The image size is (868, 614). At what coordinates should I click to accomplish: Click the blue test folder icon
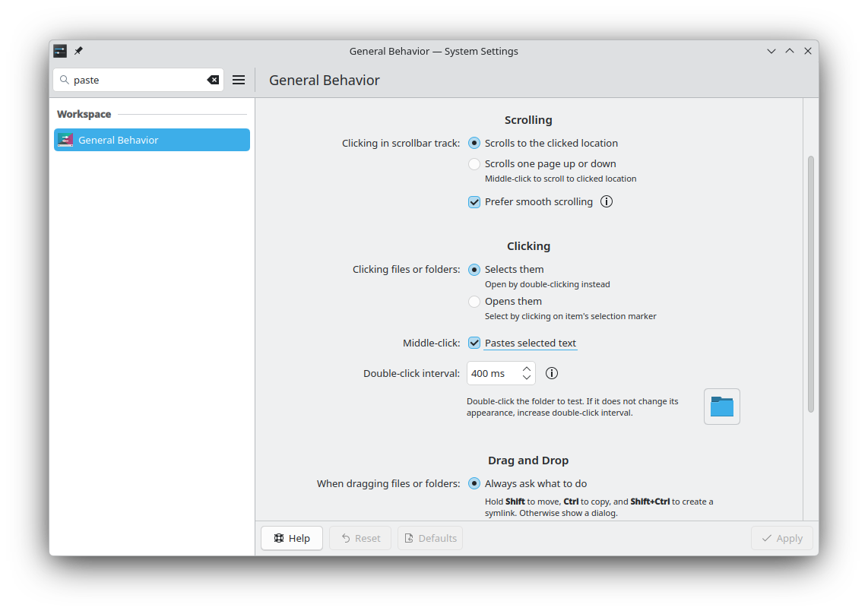[722, 407]
